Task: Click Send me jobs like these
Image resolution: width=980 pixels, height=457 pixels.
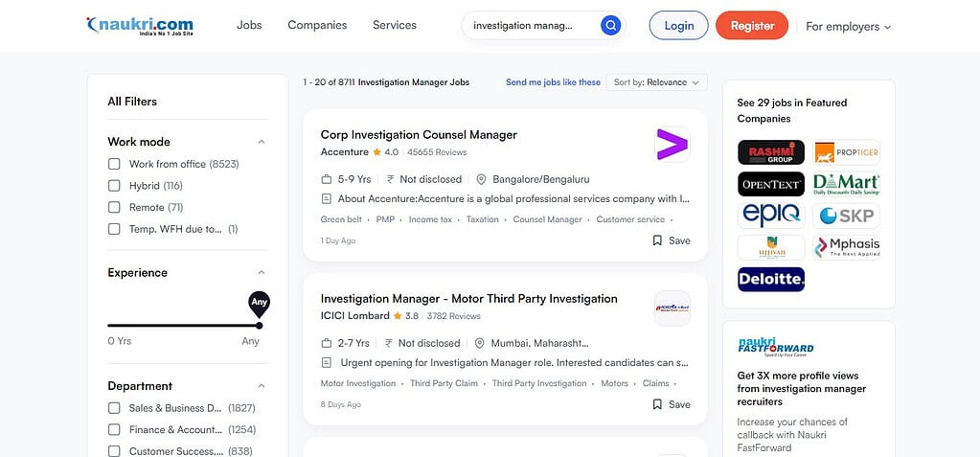Action: pos(553,82)
